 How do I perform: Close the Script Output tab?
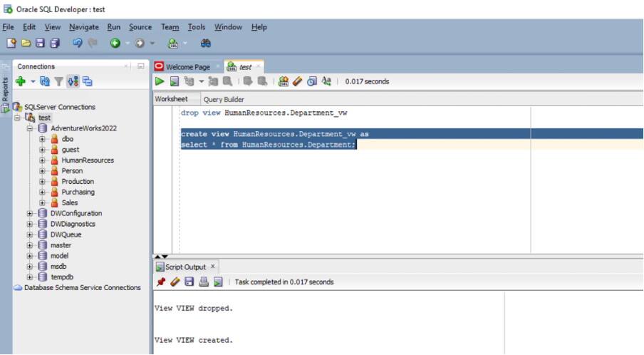[213, 267]
